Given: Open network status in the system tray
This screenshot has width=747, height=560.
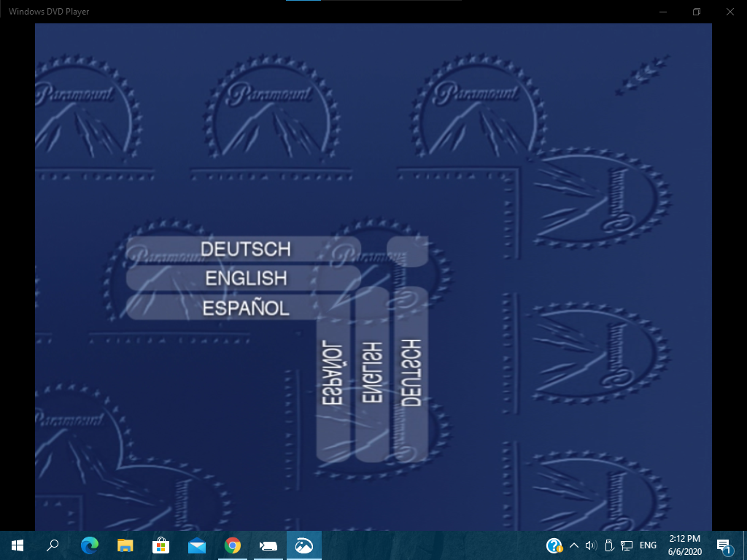Looking at the screenshot, I should [627, 545].
